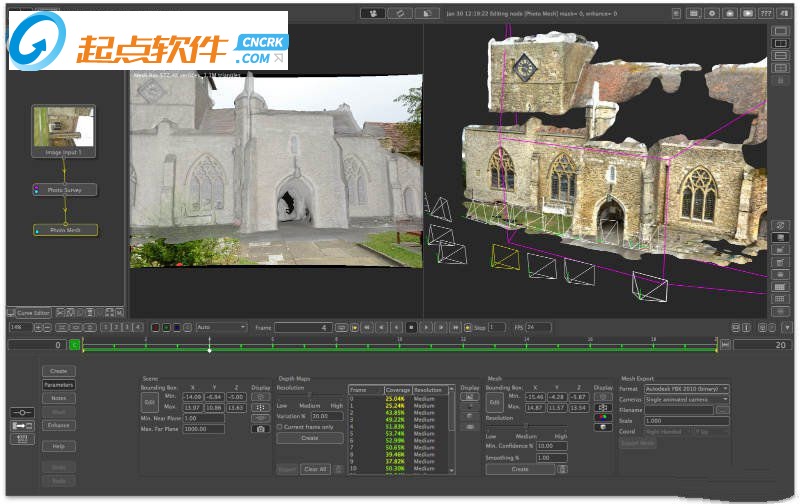Viewport: 800px width, 504px height.
Task: Open the Format Autodesk FBX dropdown
Action: (x=687, y=388)
